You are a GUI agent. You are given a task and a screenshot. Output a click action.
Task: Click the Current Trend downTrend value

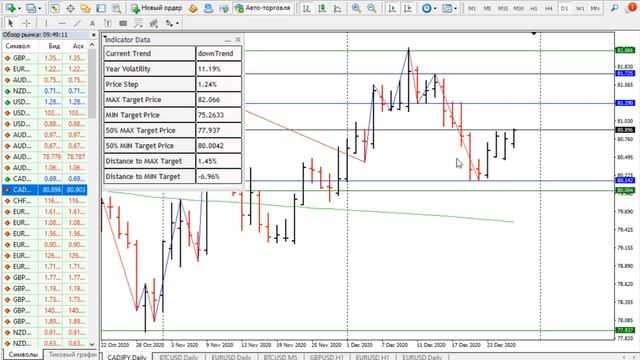pos(219,53)
